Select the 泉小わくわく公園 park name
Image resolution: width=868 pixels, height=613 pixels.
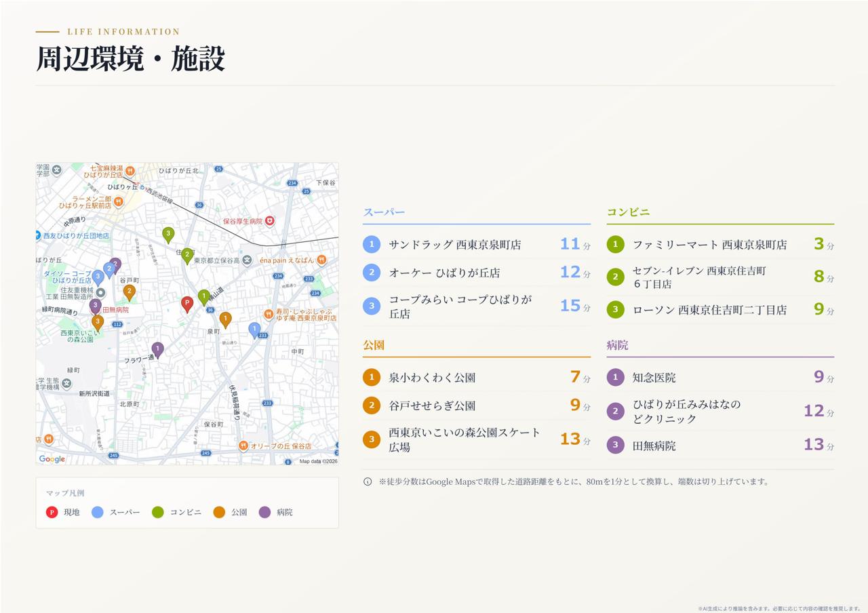[432, 378]
